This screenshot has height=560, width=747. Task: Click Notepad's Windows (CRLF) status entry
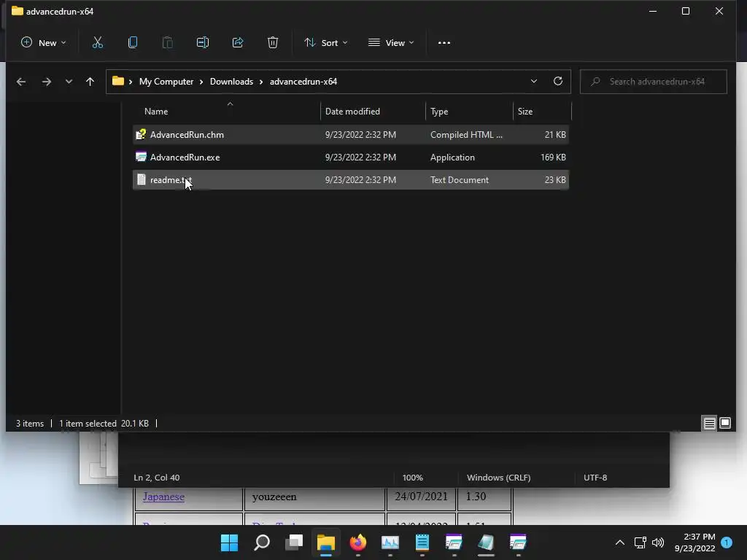pos(498,478)
